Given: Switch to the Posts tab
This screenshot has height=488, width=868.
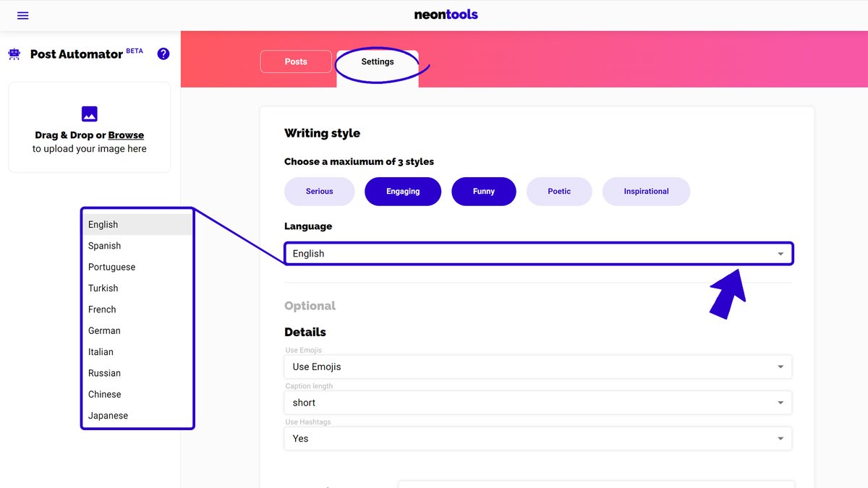Looking at the screenshot, I should pos(296,61).
